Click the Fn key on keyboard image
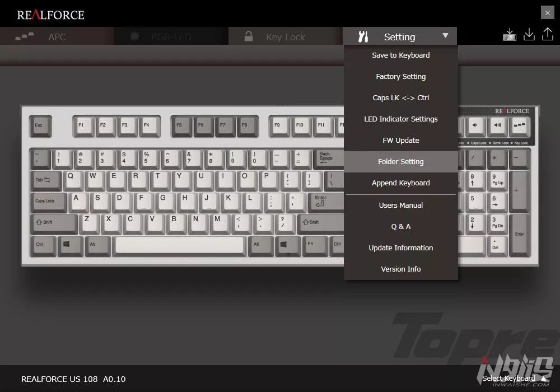The width and height of the screenshot is (560, 392). (x=315, y=245)
